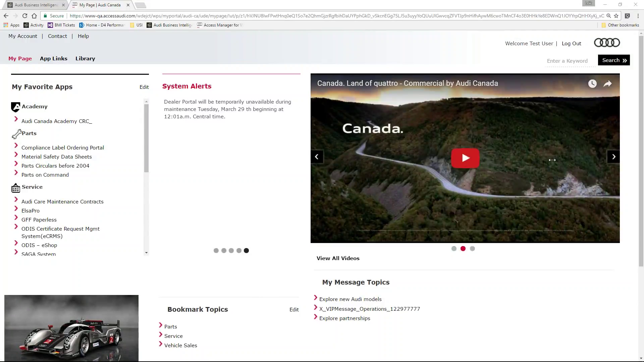Edit Bookmark Topics
The height and width of the screenshot is (362, 644).
pos(294,310)
